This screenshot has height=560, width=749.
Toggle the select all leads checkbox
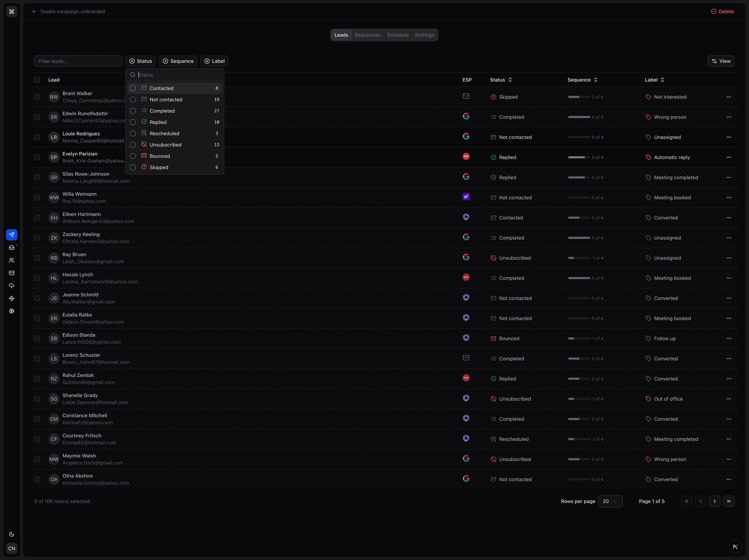tap(37, 80)
